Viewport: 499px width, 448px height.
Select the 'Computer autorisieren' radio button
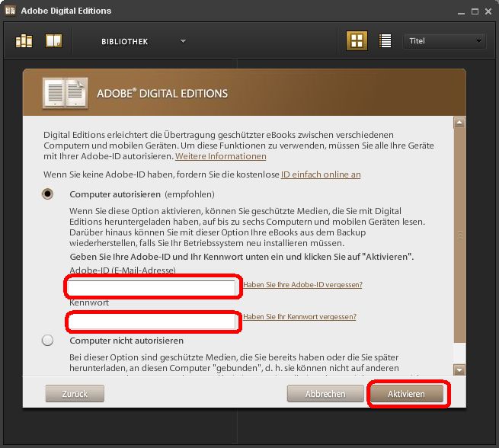pyautogui.click(x=48, y=194)
